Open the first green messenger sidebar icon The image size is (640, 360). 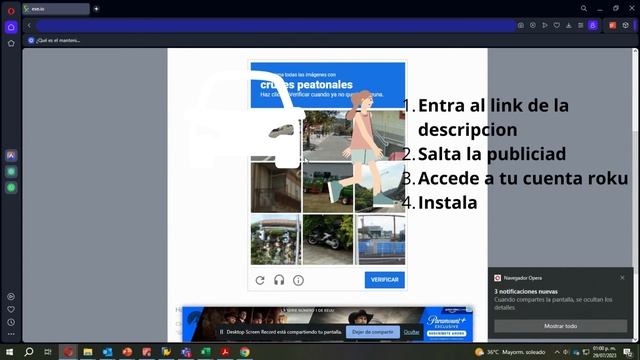click(x=11, y=171)
